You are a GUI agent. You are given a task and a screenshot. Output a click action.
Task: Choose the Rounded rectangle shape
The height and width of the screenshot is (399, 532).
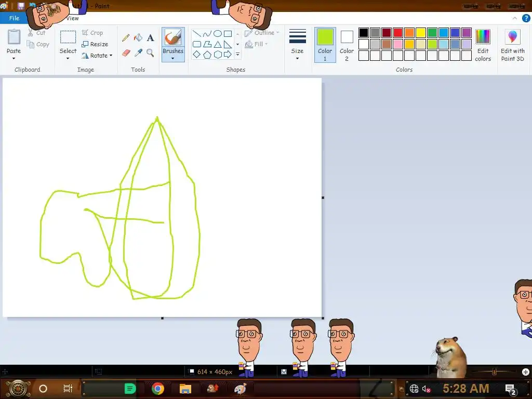[x=196, y=44]
